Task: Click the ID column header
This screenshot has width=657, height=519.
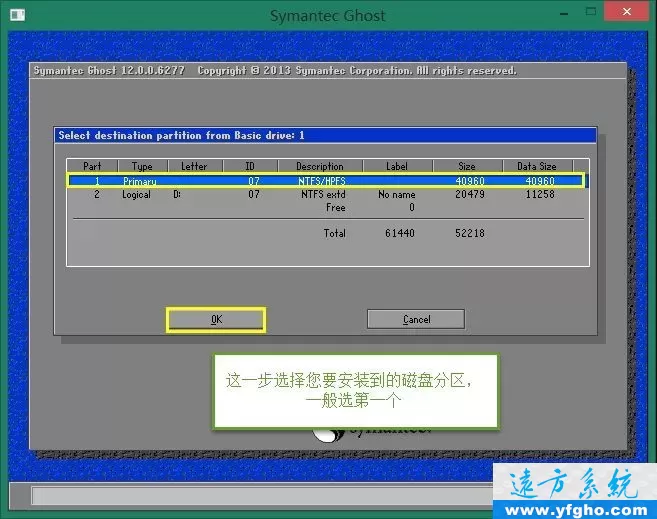Action: pos(250,166)
